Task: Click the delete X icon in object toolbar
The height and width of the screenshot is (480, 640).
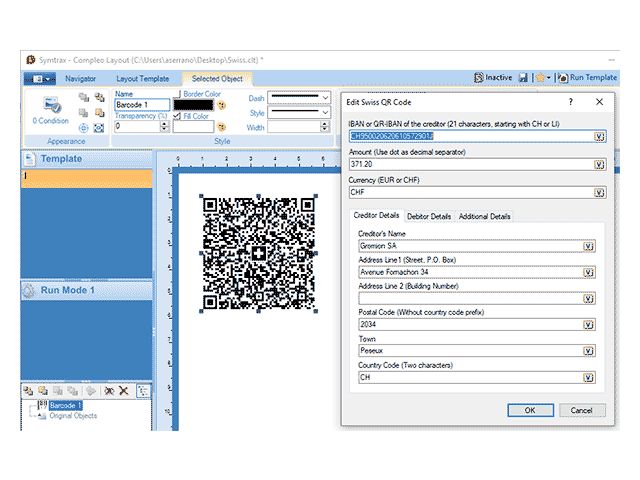Action: [x=124, y=391]
